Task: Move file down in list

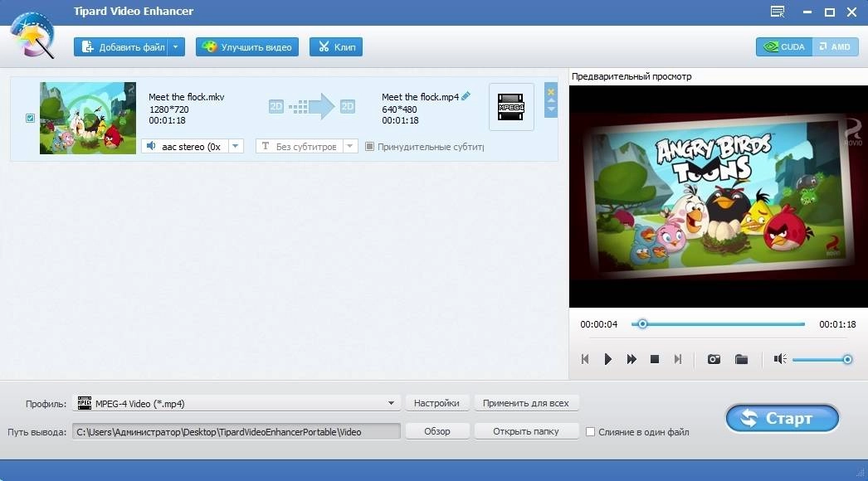Action: (x=551, y=109)
